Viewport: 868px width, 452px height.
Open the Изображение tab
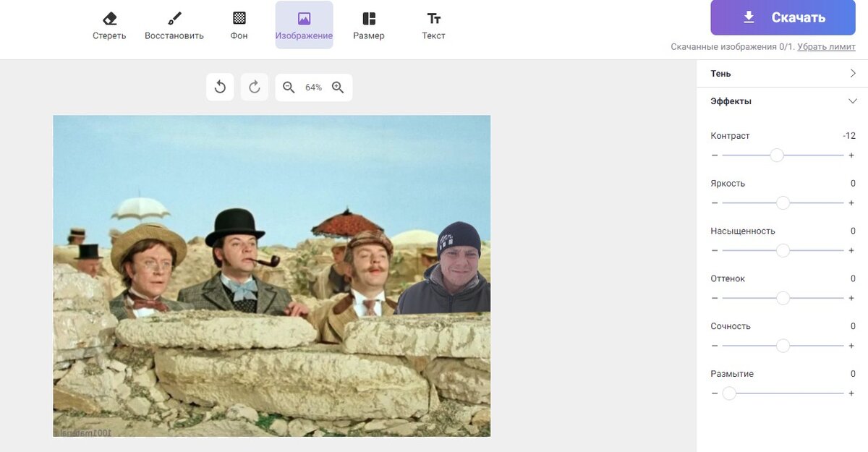[x=304, y=25]
